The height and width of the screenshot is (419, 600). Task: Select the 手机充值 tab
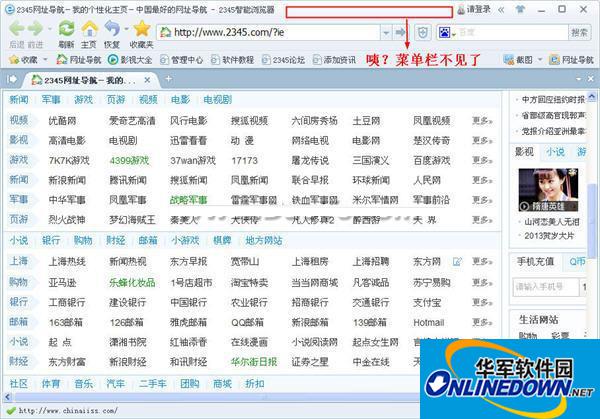point(535,262)
